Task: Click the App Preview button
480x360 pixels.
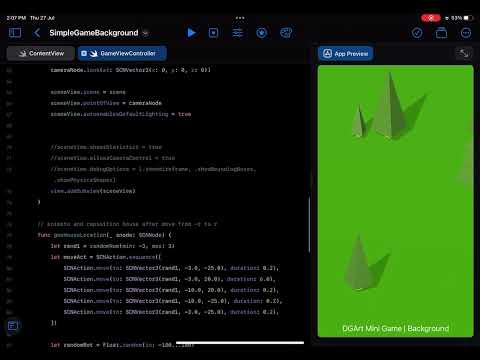Action: (x=346, y=53)
